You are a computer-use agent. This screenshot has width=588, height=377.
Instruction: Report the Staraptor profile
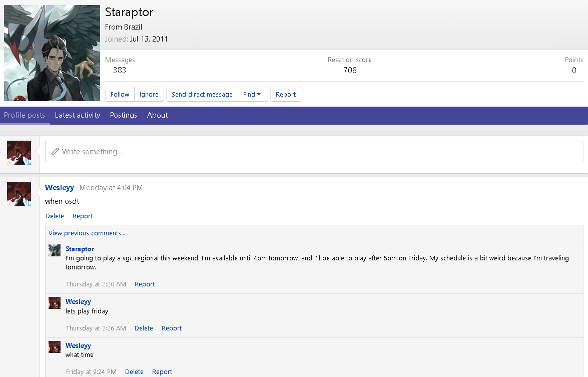[x=286, y=94]
